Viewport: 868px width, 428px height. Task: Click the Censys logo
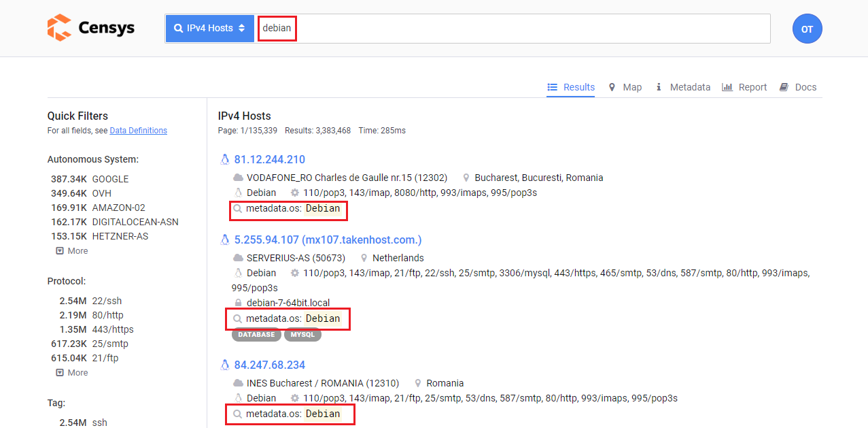tap(90, 28)
